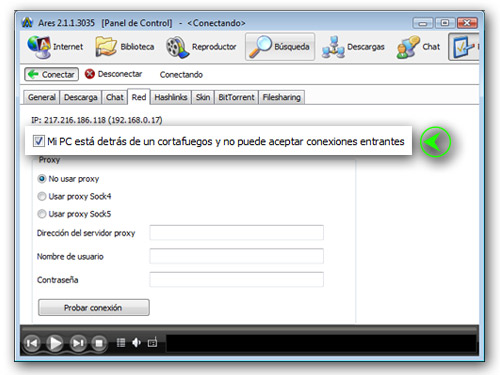This screenshot has height=375, width=500.
Task: Open the playlist icon in player bar
Action: [x=121, y=343]
